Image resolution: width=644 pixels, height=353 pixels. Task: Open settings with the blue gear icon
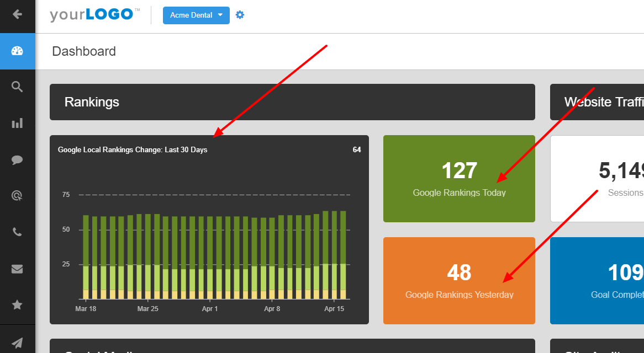[240, 15]
